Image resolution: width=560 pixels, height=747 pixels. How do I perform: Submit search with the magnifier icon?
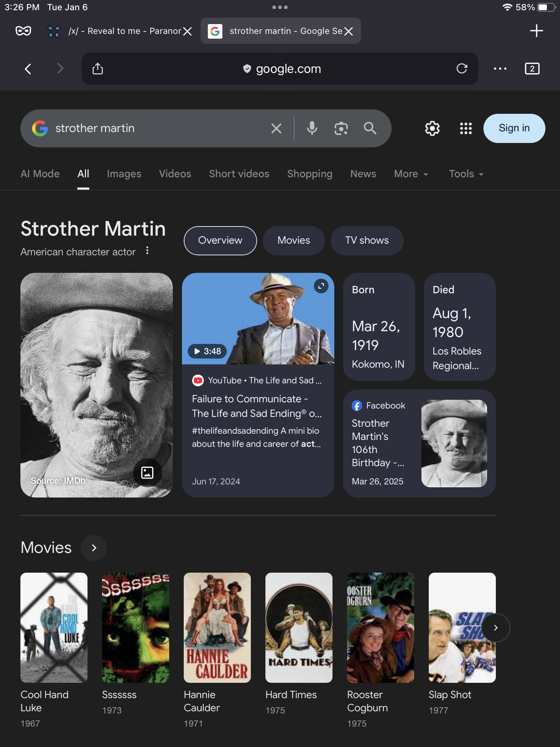click(370, 128)
